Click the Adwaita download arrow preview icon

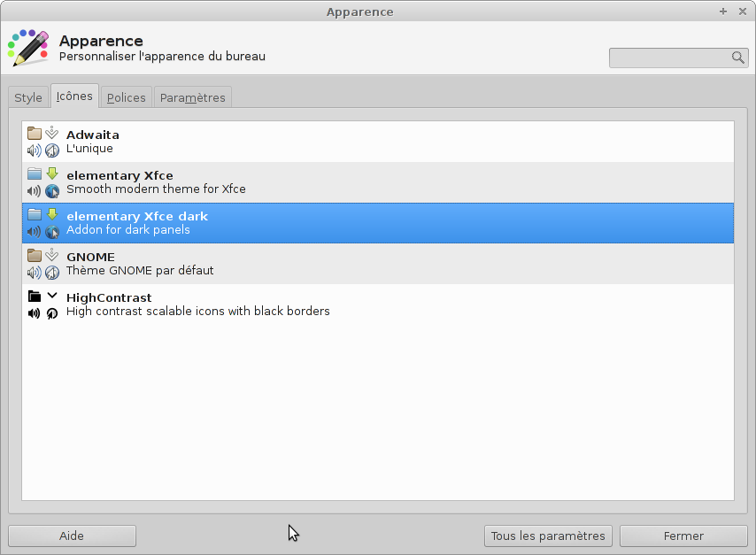coord(52,133)
